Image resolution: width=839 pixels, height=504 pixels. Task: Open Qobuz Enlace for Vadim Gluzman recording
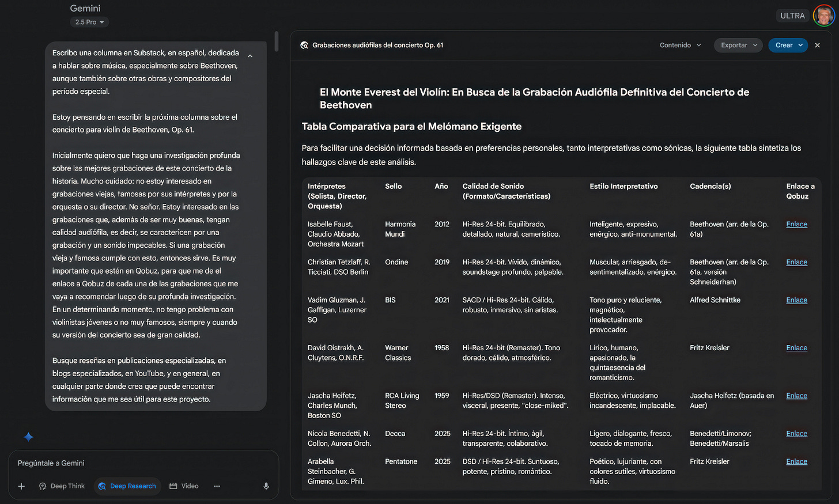(x=796, y=300)
